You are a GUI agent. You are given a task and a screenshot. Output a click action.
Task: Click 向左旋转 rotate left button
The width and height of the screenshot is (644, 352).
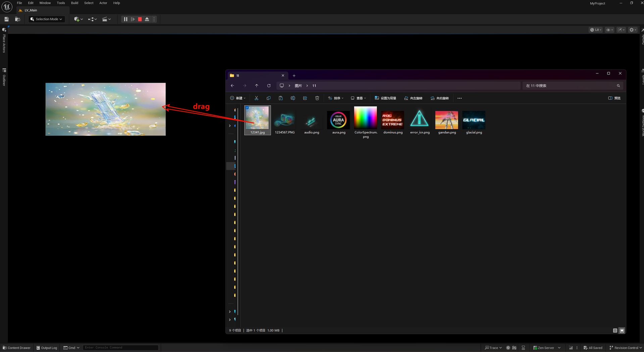click(x=413, y=98)
